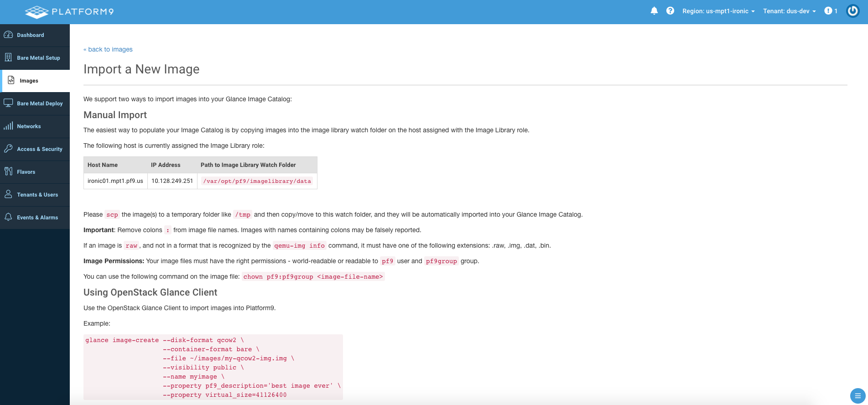Click the glance image-create example line
This screenshot has height=405, width=868.
pyautogui.click(x=165, y=340)
